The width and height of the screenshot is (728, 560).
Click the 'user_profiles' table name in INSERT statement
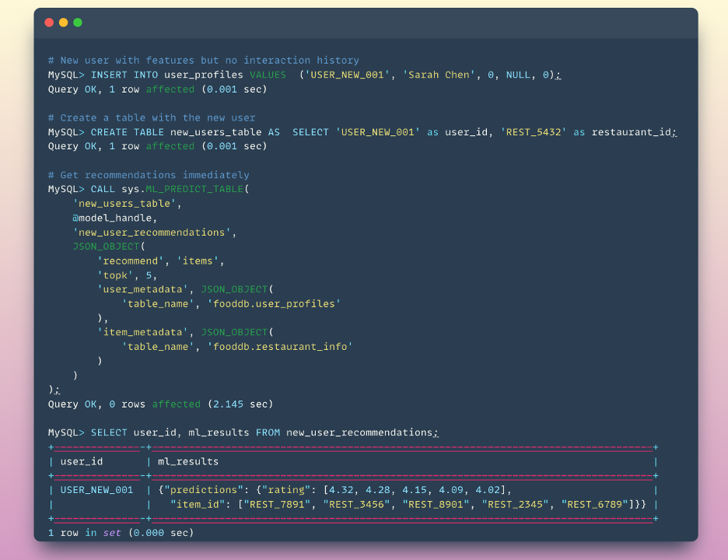[x=203, y=75]
